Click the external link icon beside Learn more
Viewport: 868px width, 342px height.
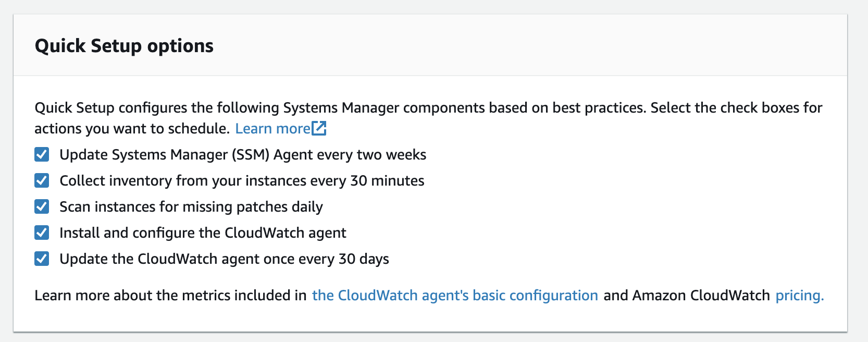coord(318,128)
